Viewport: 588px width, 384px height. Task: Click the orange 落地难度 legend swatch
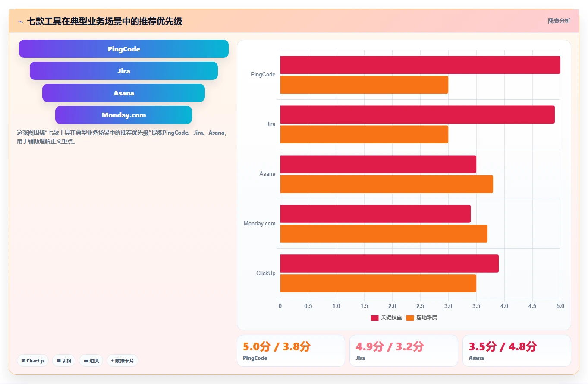[x=410, y=317]
